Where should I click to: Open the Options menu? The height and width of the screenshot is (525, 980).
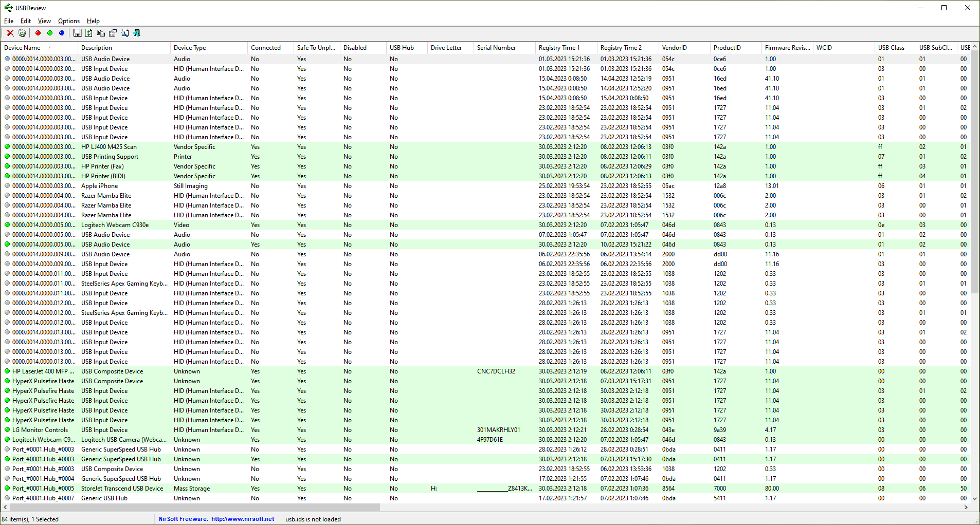[68, 21]
